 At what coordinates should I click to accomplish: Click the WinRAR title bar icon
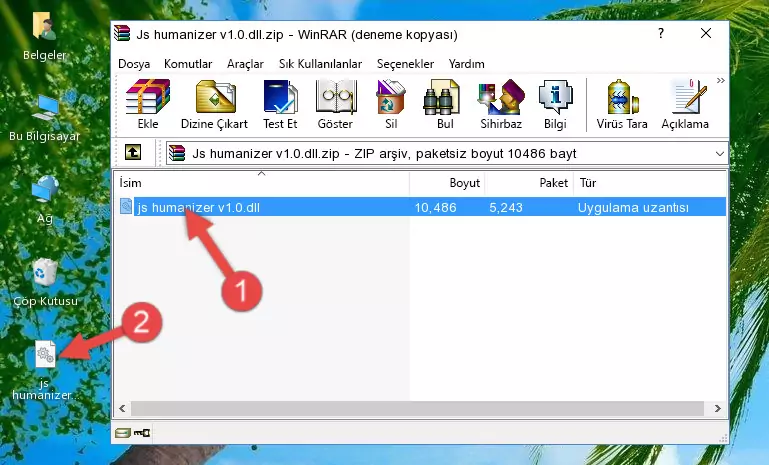[x=122, y=33]
